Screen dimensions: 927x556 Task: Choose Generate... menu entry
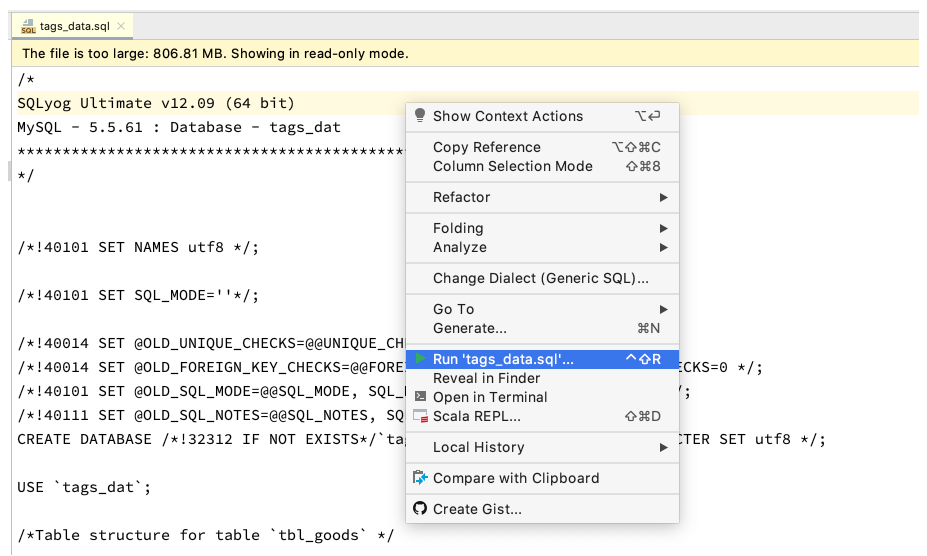tap(542, 328)
